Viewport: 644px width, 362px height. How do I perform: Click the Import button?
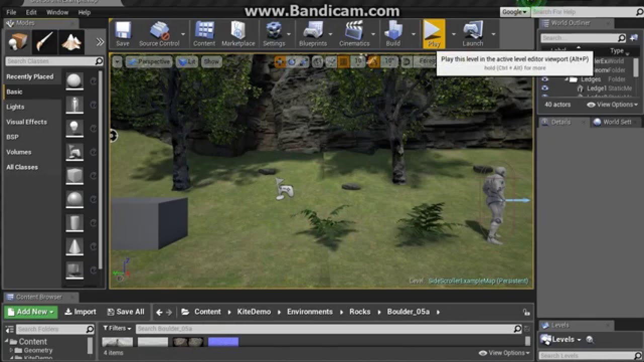pos(80,312)
